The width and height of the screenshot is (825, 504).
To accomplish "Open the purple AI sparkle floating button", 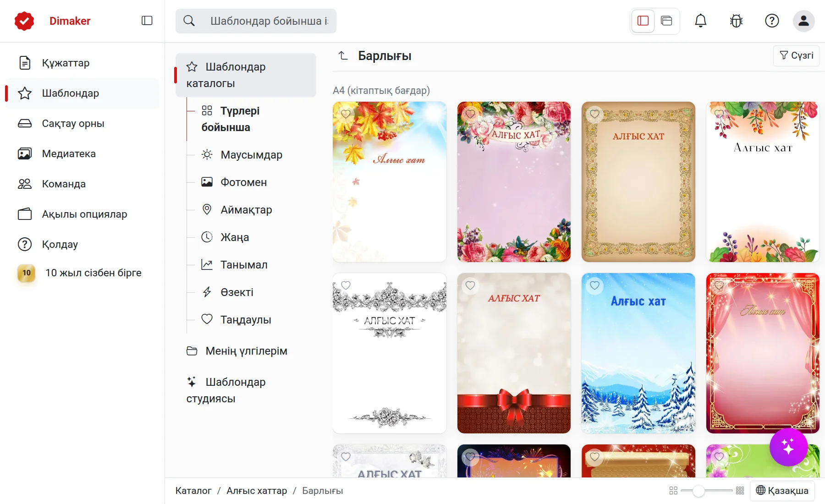I will point(788,447).
